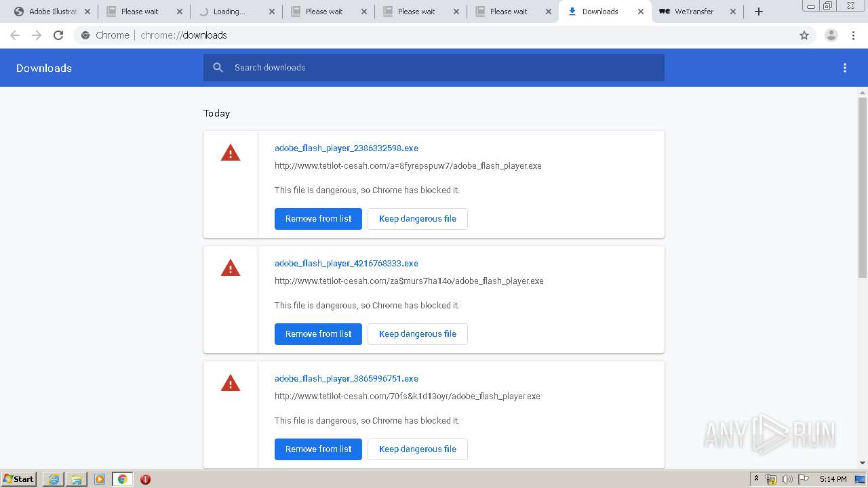This screenshot has height=488, width=868.
Task: Click warning icon for adobe_flash_player_4216768333.exe
Action: coord(231,268)
